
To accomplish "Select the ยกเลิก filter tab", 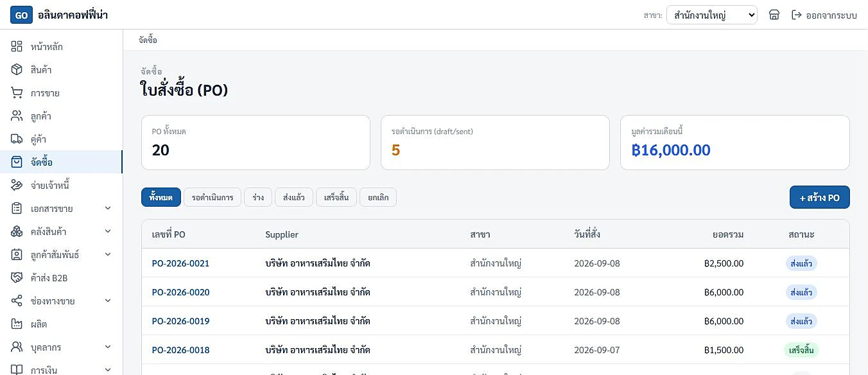I will click(378, 198).
